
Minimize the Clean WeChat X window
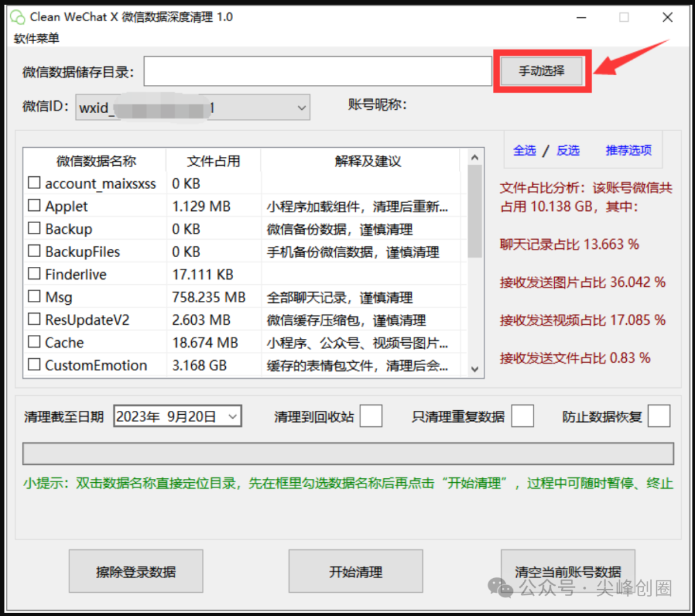click(x=582, y=17)
